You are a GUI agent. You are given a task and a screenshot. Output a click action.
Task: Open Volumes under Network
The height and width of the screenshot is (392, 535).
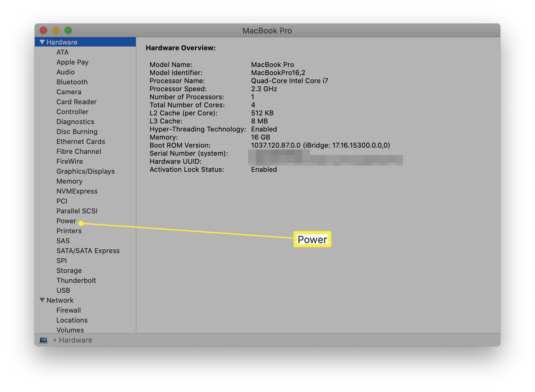click(x=70, y=330)
